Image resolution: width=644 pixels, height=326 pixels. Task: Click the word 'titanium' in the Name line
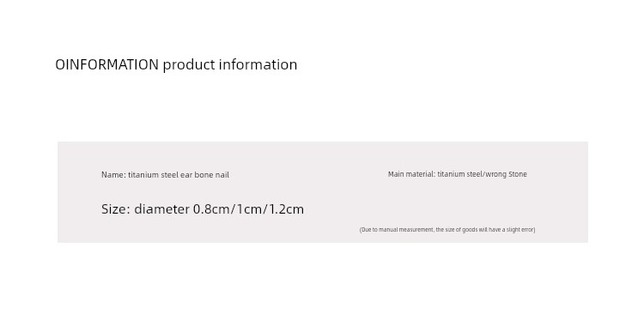click(143, 175)
